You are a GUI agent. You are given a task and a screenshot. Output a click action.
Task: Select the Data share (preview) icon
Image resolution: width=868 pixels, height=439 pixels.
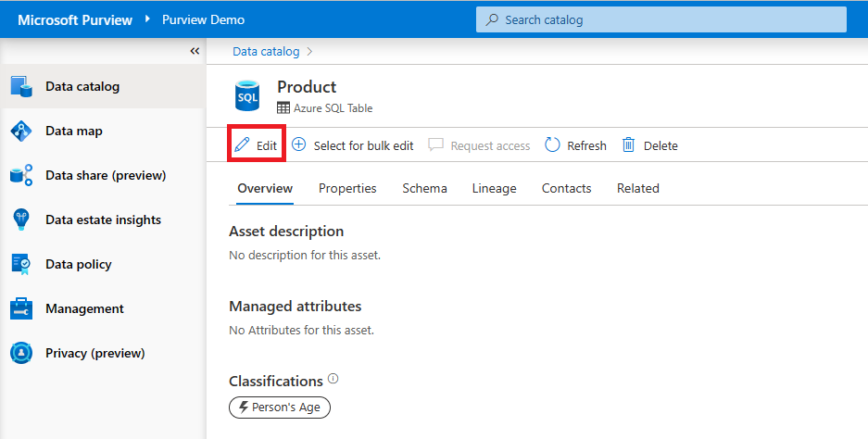(x=21, y=175)
